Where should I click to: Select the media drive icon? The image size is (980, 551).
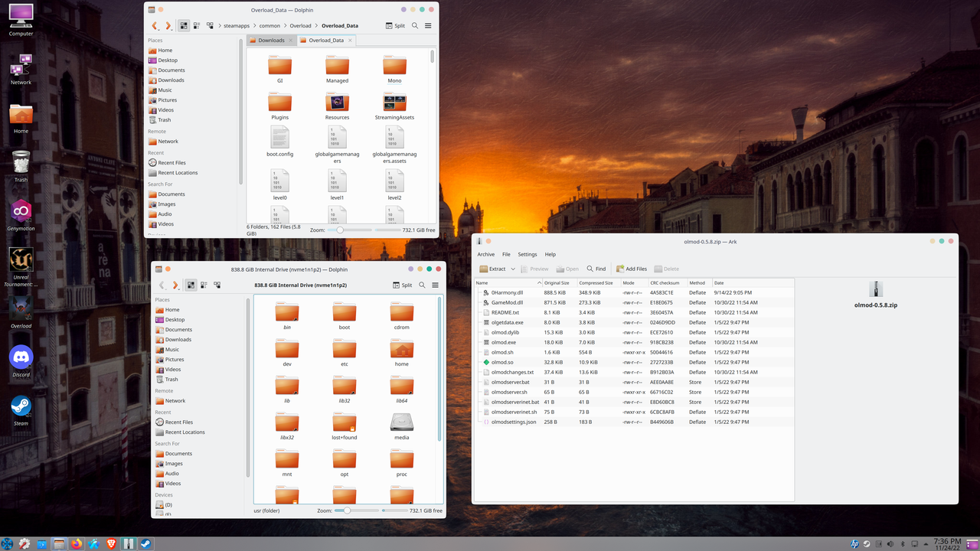[x=402, y=425]
